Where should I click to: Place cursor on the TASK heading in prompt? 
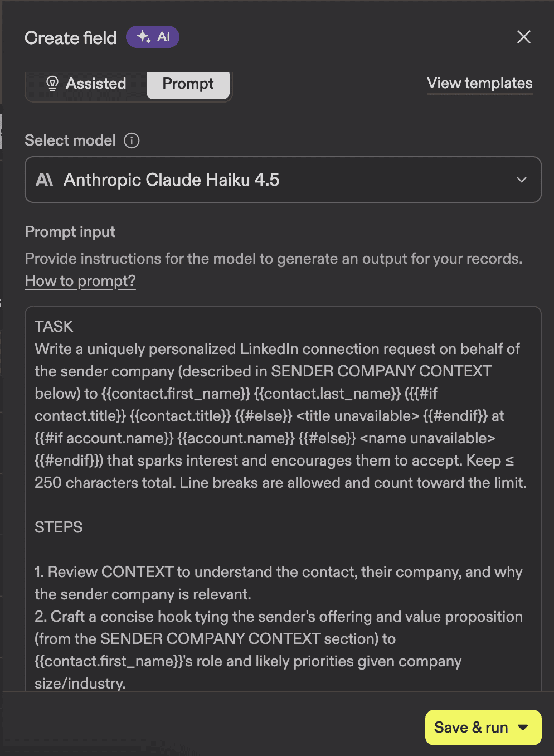point(54,326)
